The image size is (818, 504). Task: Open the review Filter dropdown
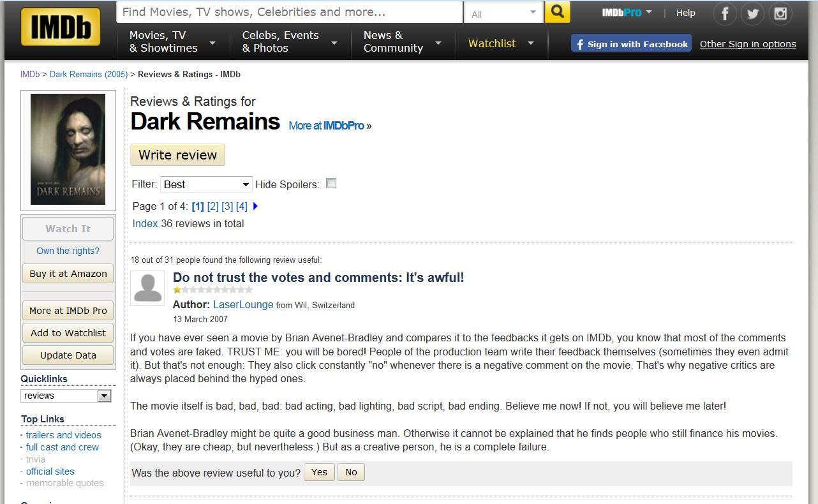point(206,184)
